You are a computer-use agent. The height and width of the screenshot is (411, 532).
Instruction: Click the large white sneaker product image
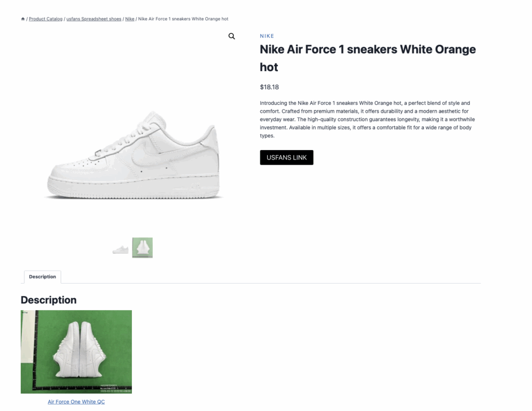coord(133,155)
